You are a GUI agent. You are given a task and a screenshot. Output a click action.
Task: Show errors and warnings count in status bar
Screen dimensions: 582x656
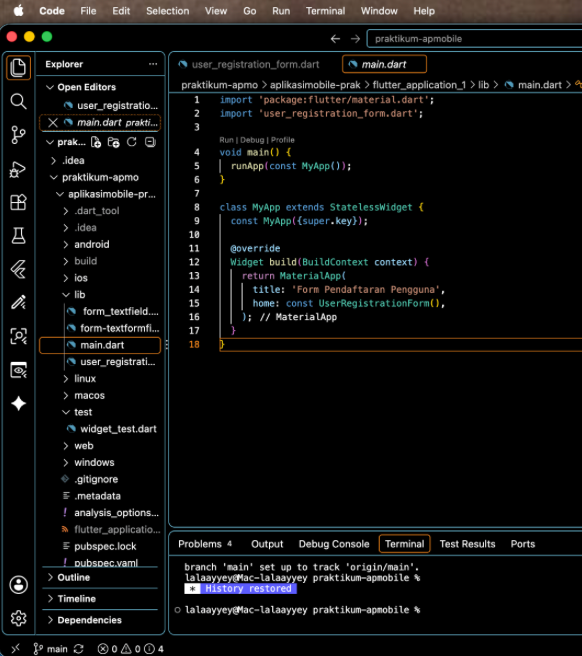(131, 649)
